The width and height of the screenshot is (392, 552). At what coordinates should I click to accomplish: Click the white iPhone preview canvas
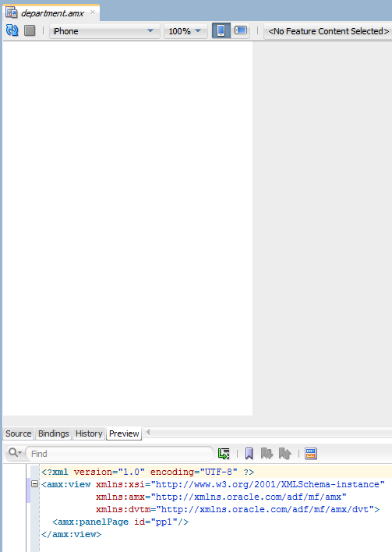127,228
